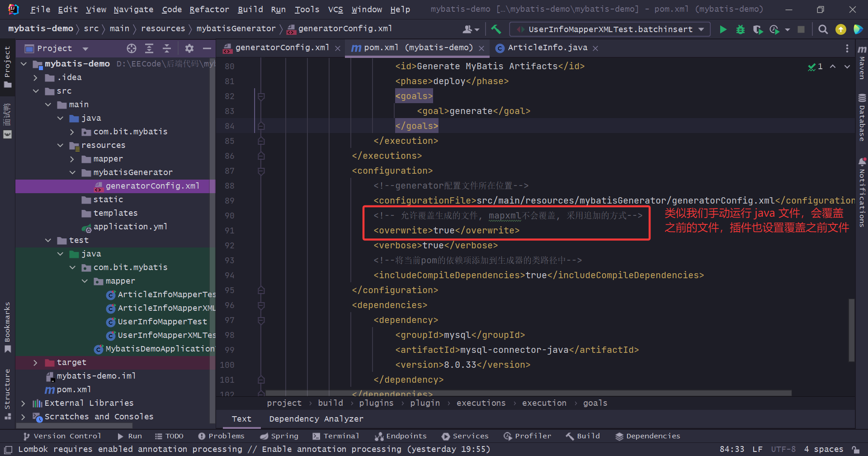Open the VCS menu
The image size is (868, 456).
pos(335,9)
